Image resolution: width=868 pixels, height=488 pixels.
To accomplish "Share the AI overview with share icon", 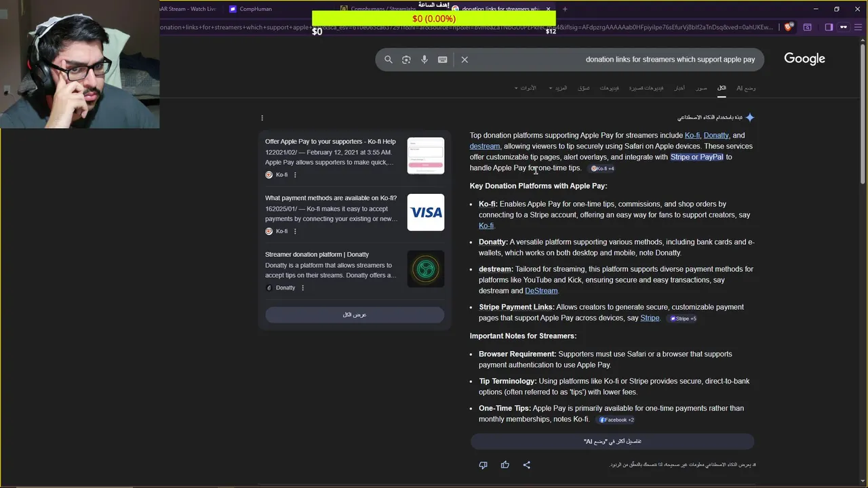I will (x=526, y=465).
